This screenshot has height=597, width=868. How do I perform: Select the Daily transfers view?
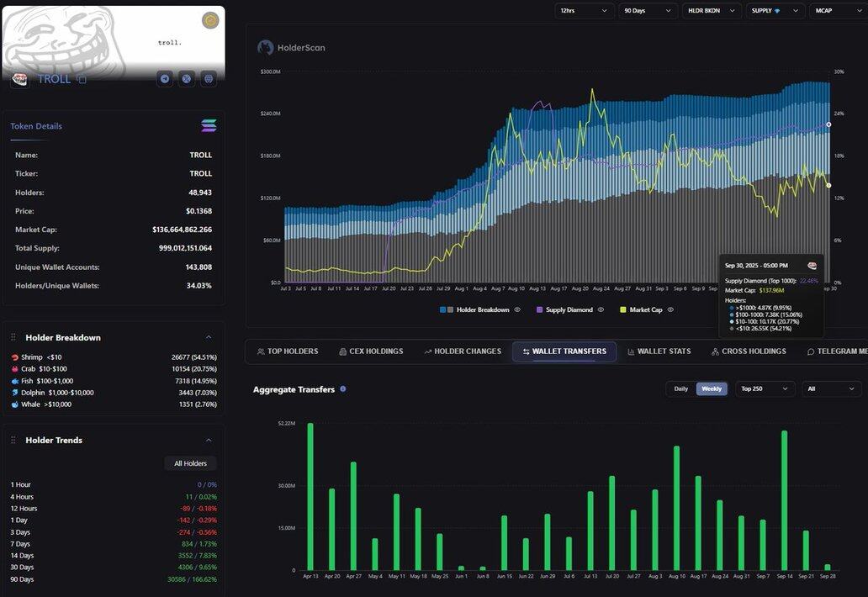tap(680, 389)
